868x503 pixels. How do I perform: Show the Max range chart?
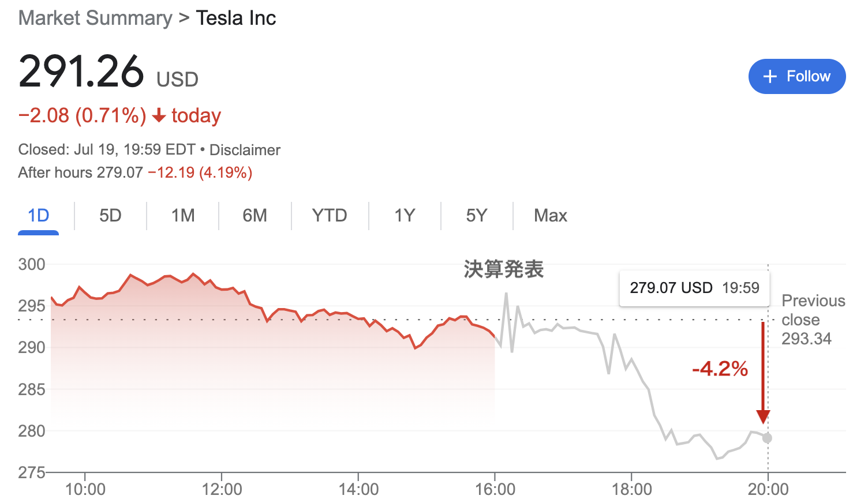(550, 216)
